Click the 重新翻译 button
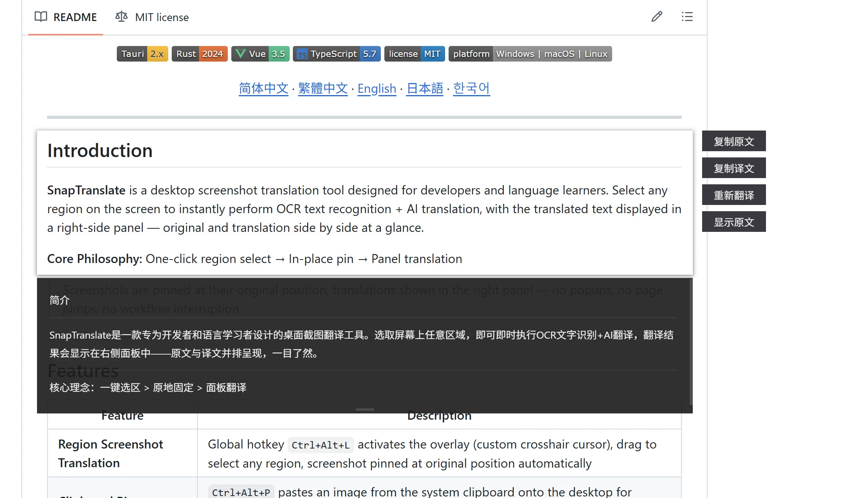868x498 pixels. [734, 195]
